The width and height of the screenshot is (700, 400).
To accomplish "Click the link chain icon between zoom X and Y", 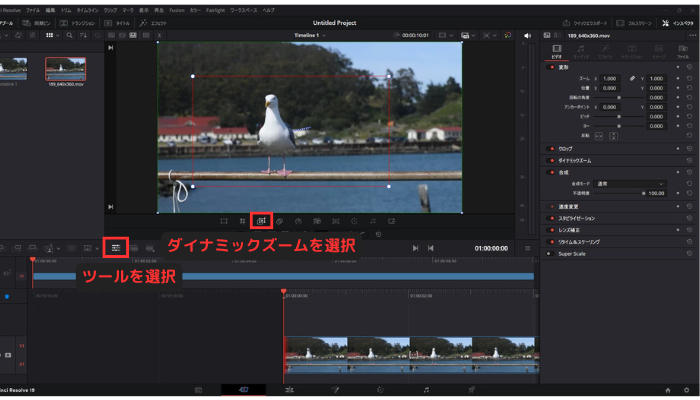I will point(632,79).
